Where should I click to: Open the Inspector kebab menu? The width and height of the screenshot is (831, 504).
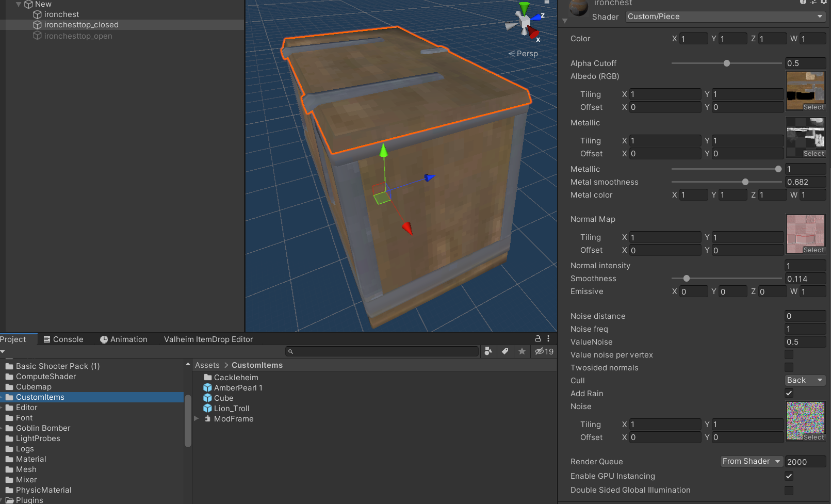[548, 338]
